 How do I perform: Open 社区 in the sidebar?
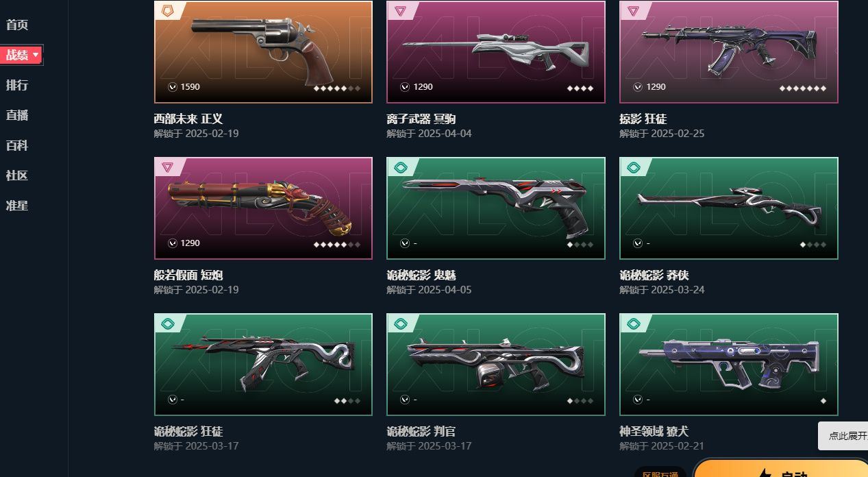[x=17, y=175]
